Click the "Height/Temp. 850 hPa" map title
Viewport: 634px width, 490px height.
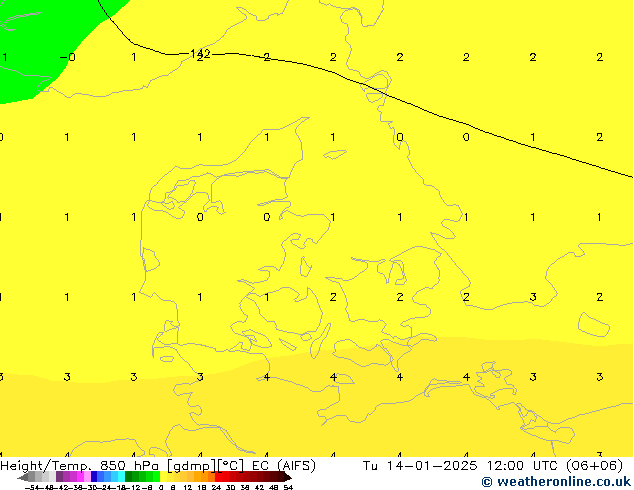(81, 466)
